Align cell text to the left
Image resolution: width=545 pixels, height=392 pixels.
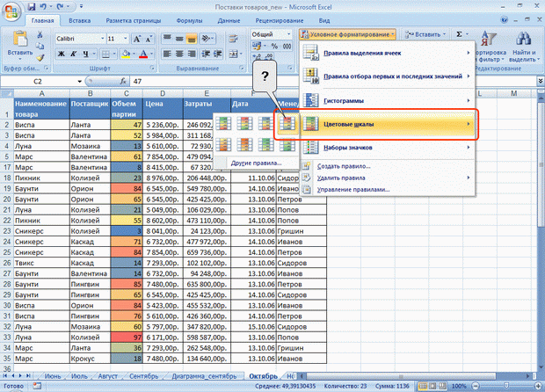(167, 54)
